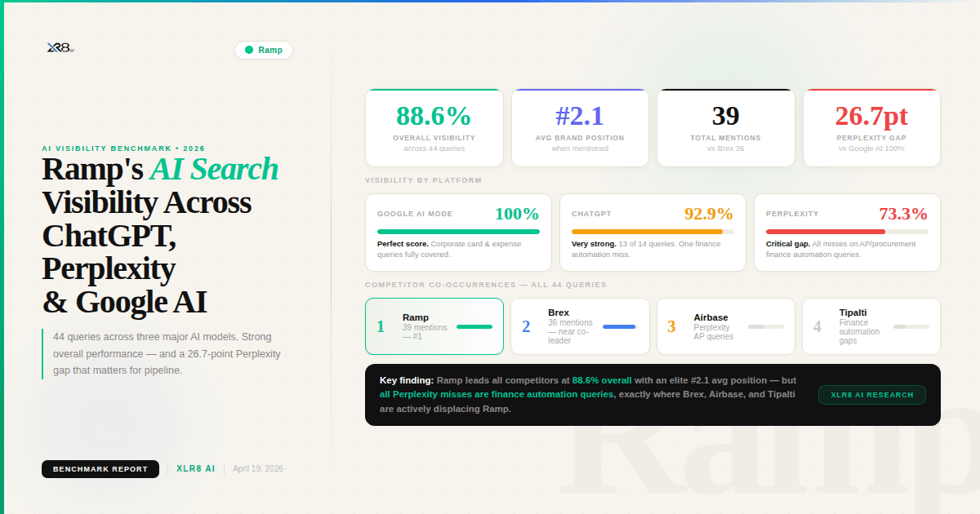980x514 pixels.
Task: Select the highlighted Ramp competitor card
Action: [x=434, y=326]
